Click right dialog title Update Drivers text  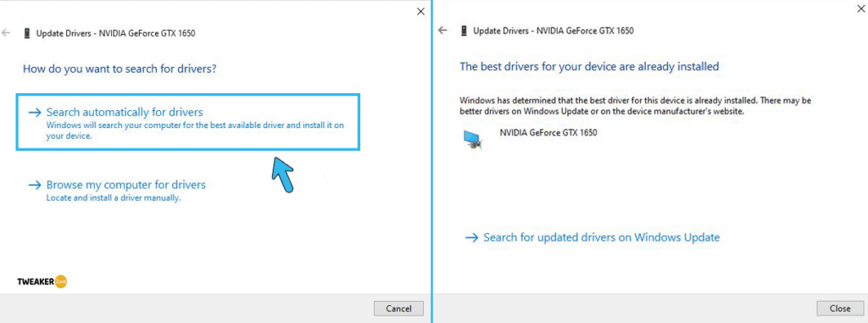point(554,31)
